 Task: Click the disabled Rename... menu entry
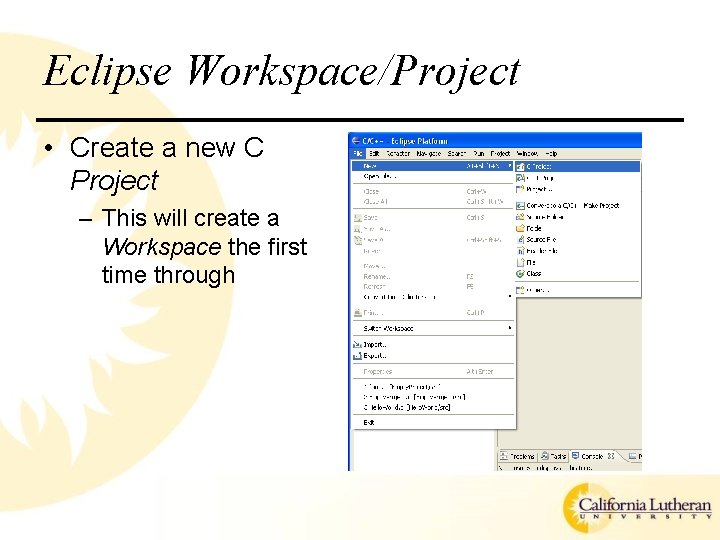[433, 277]
